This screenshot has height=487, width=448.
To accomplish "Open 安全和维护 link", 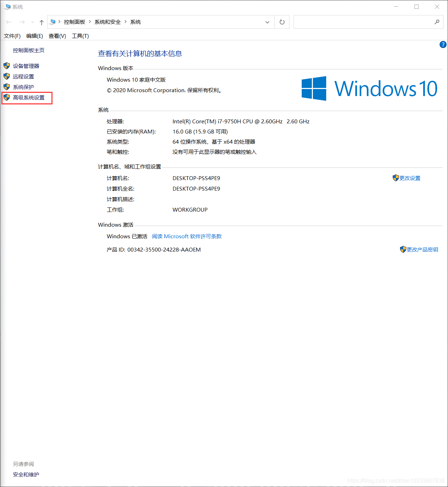I will (x=26, y=474).
